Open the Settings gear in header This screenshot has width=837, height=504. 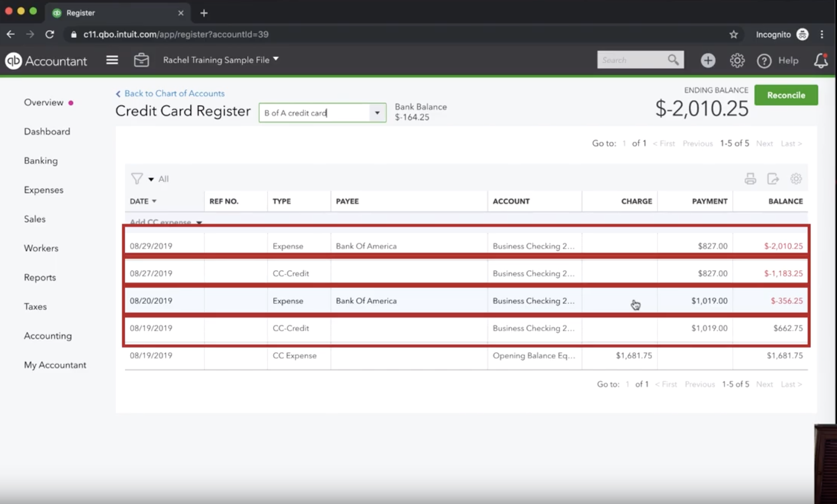pos(737,61)
